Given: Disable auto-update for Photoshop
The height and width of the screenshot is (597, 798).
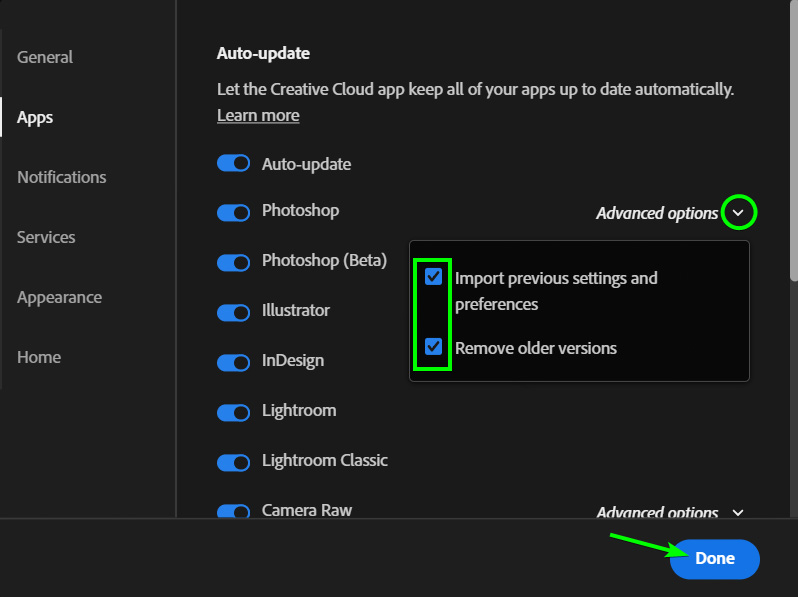Looking at the screenshot, I should point(233,213).
